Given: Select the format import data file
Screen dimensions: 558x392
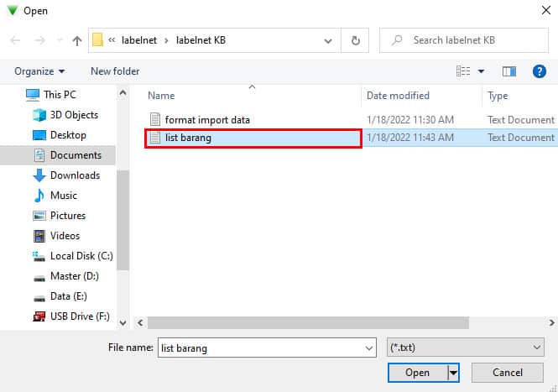Looking at the screenshot, I should [207, 120].
